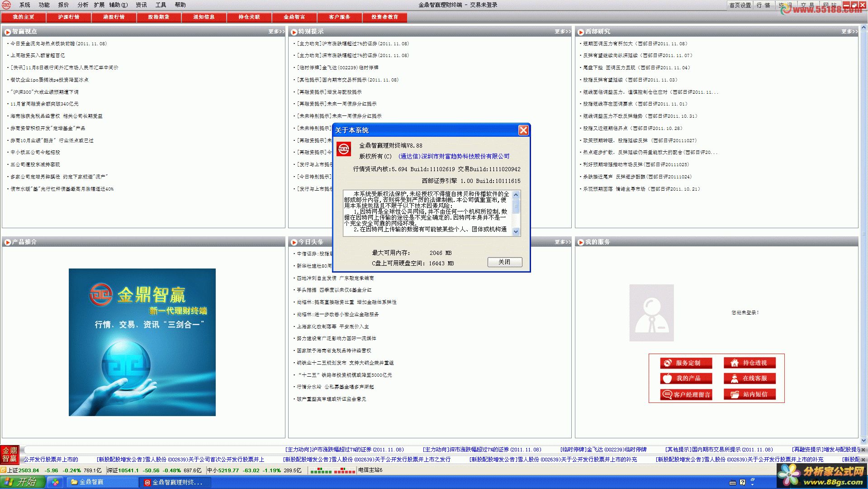Open 站内短信 folder button
This screenshot has width=868, height=489.
[750, 394]
